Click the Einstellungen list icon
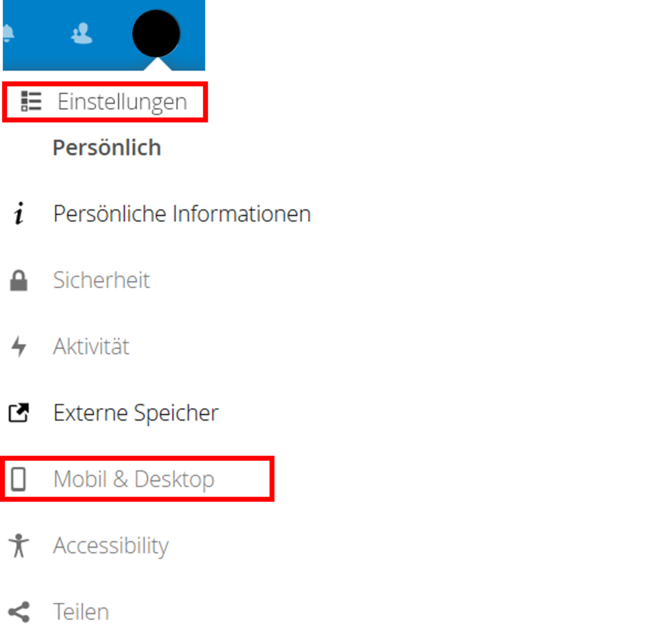This screenshot has height=644, width=665. pyautogui.click(x=31, y=101)
